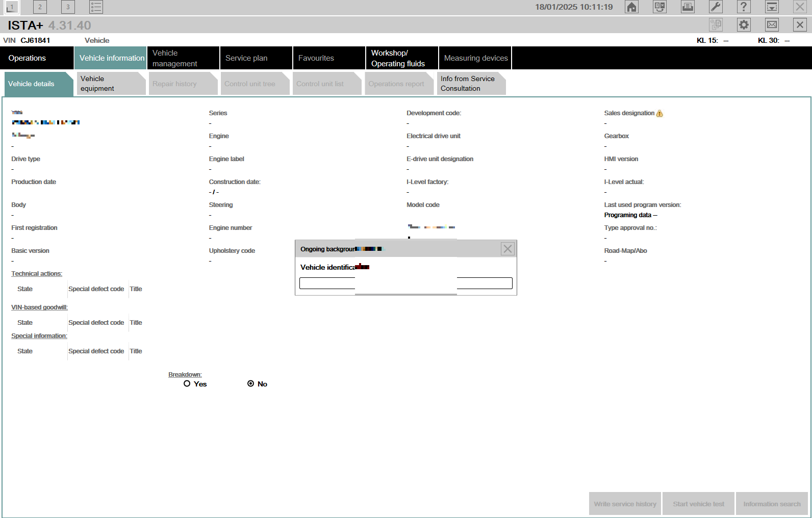
Task: Select the Yes breakdown radio button
Action: point(187,384)
